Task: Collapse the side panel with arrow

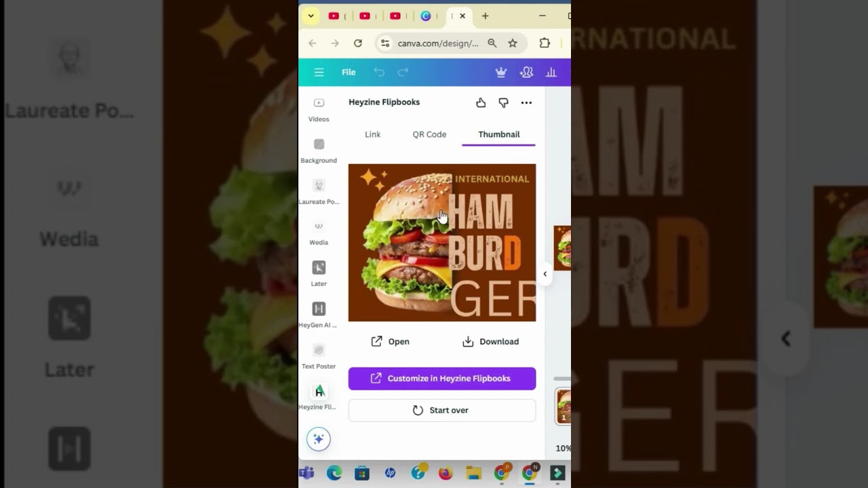Action: click(x=545, y=274)
